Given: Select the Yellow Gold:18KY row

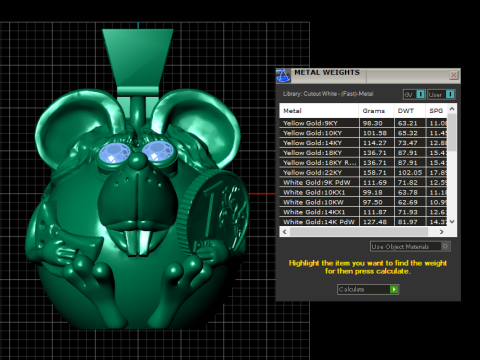Looking at the screenshot, I should click(x=363, y=153).
